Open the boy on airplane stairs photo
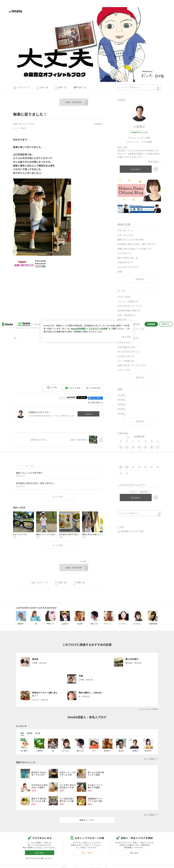174x868 pixels. click(x=42, y=217)
